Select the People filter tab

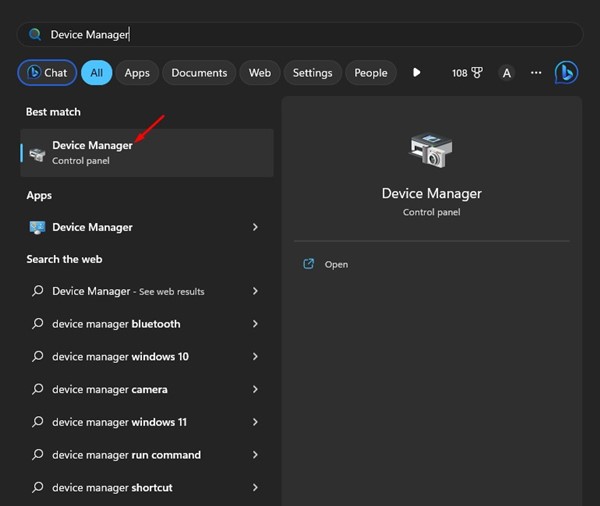click(x=370, y=73)
